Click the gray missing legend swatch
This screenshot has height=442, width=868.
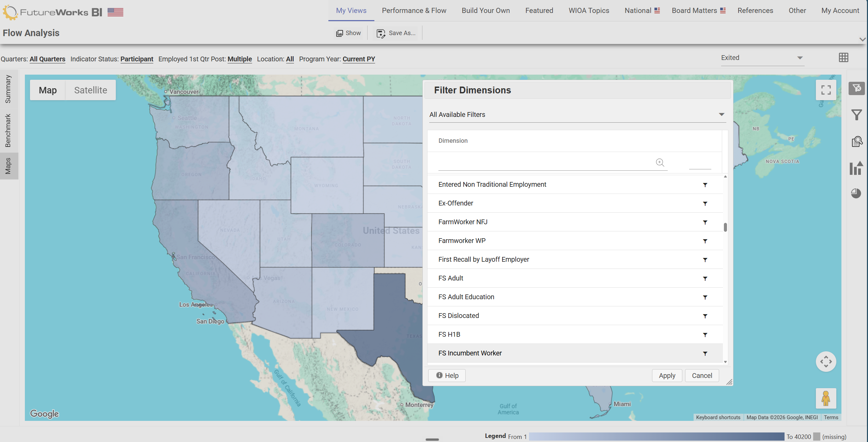(x=817, y=437)
